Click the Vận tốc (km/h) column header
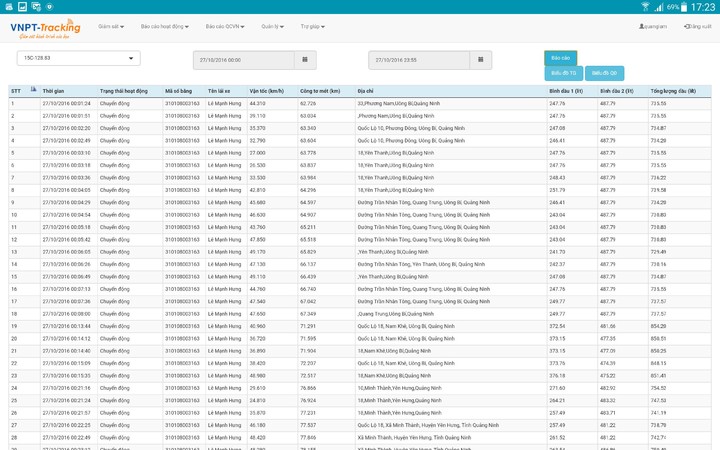The height and width of the screenshot is (450, 720). (266, 91)
